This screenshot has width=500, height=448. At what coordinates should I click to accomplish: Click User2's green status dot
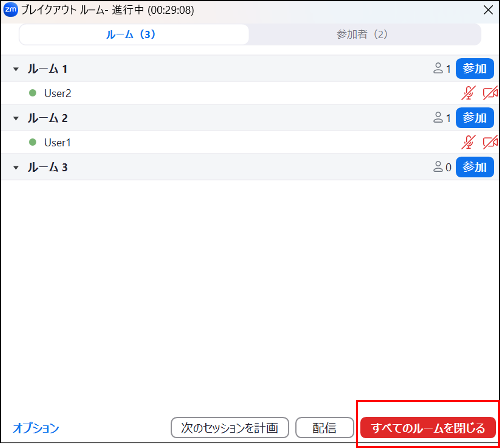coord(32,93)
